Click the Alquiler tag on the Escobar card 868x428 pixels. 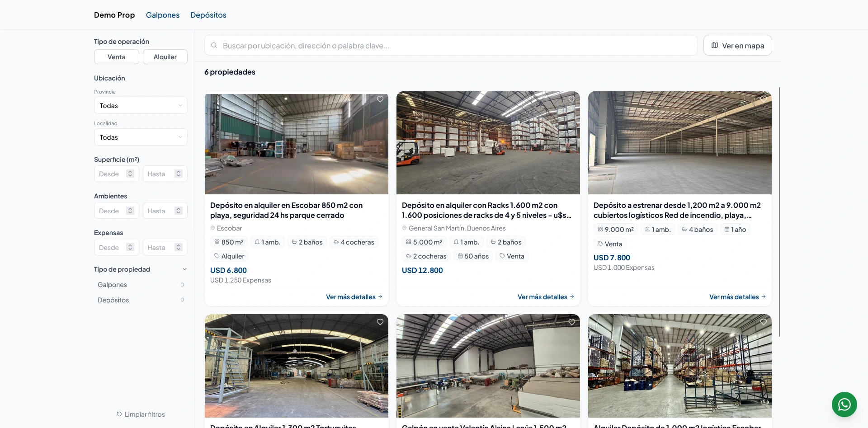(229, 256)
